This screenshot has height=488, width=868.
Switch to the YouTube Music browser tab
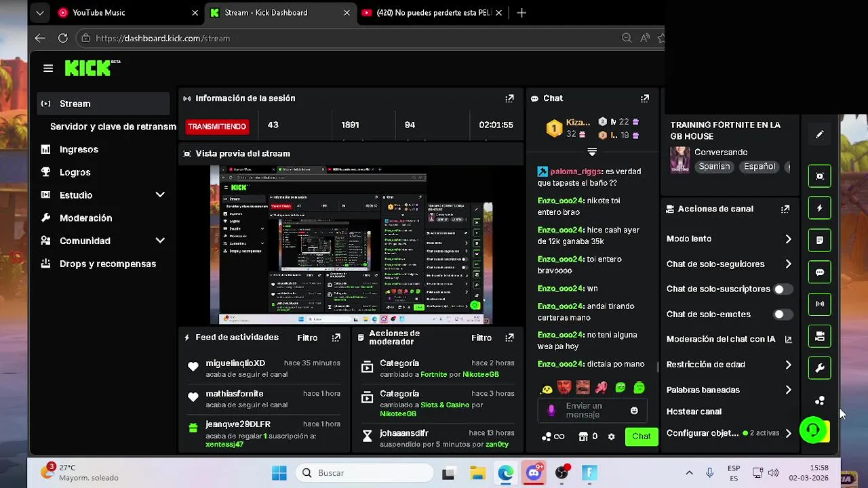tap(127, 13)
